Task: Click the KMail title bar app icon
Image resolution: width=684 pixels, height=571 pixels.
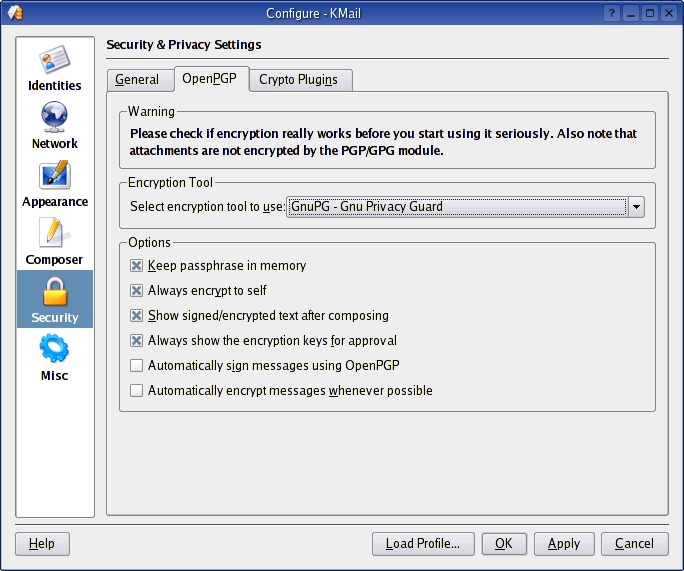Action: (x=13, y=13)
